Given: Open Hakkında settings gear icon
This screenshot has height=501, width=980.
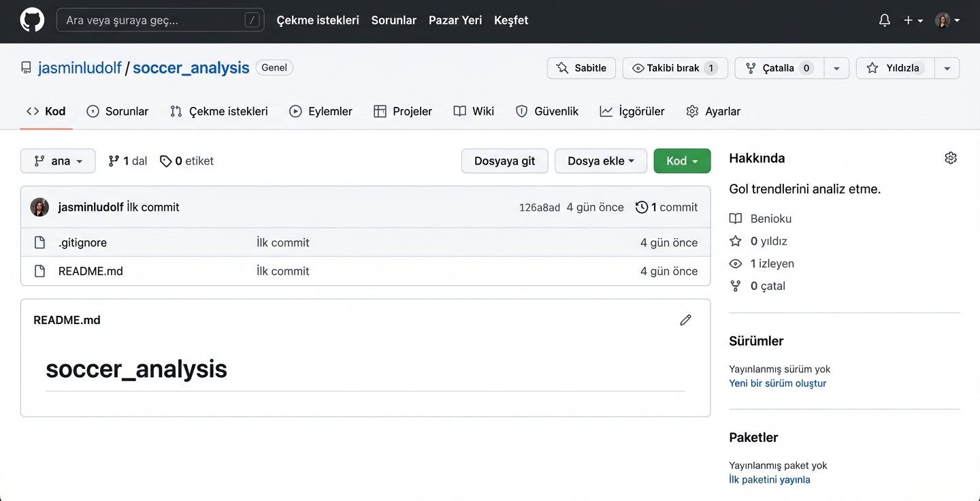Looking at the screenshot, I should click(x=950, y=158).
